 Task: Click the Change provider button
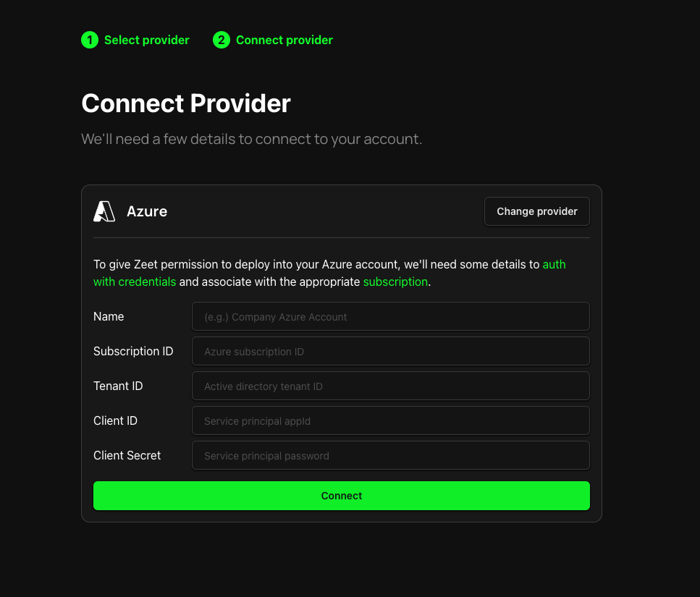pos(537,211)
